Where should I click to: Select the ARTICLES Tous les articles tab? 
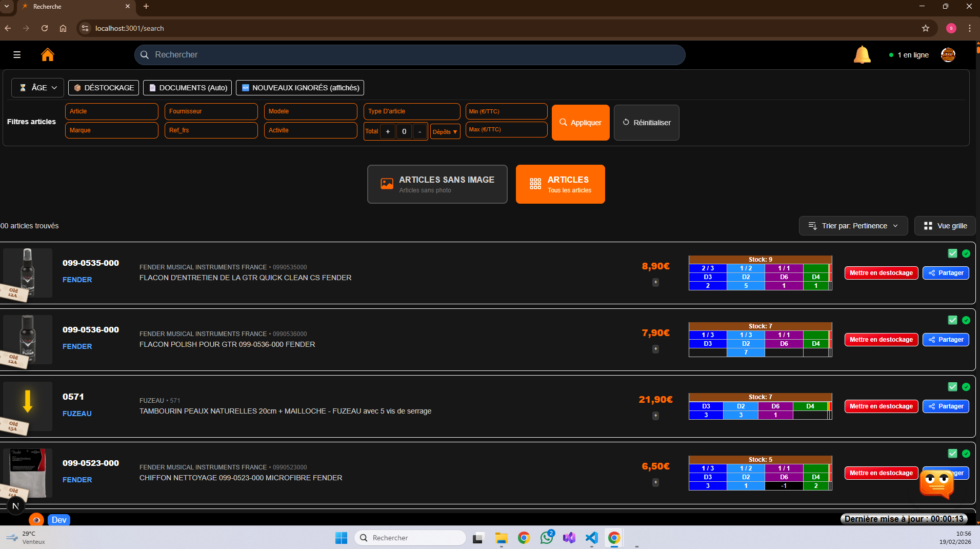560,184
